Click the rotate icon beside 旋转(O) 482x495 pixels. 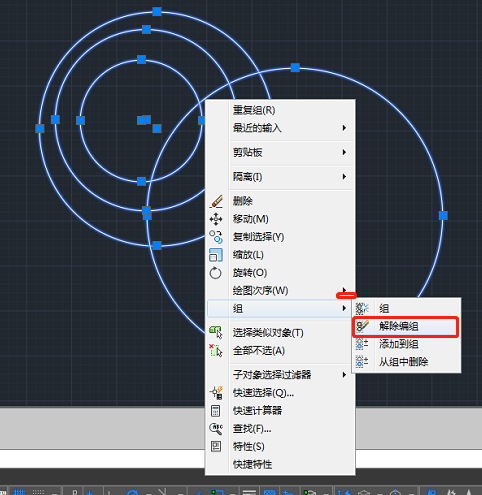pyautogui.click(x=215, y=273)
